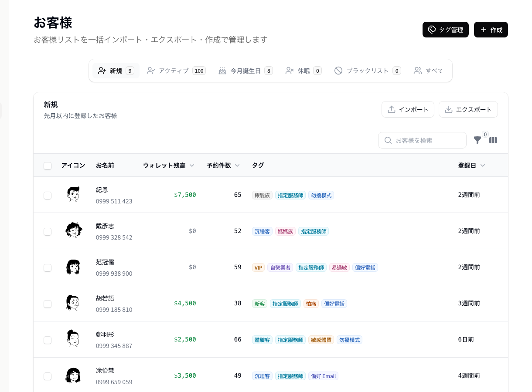The width and height of the screenshot is (532, 392).
Task: Click the birthday cake icon on 今月誕生日 tab
Action: click(222, 70)
